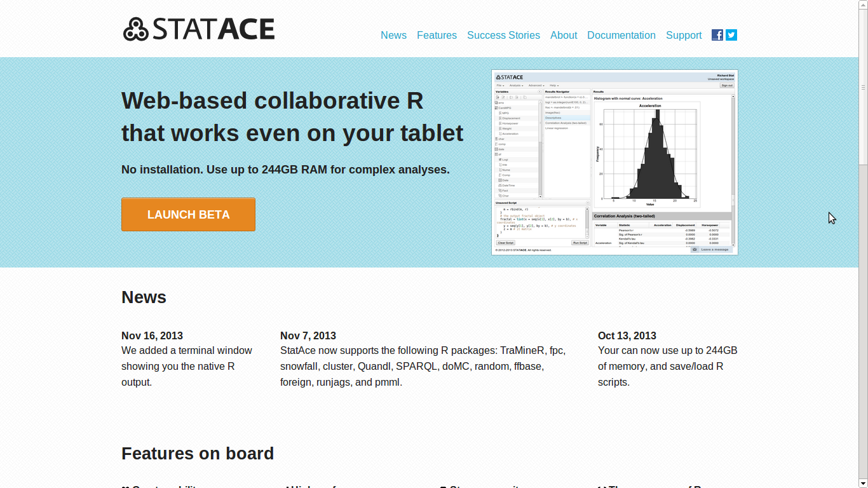The image size is (868, 488).
Task: Visit the Support link
Action: coord(683,36)
